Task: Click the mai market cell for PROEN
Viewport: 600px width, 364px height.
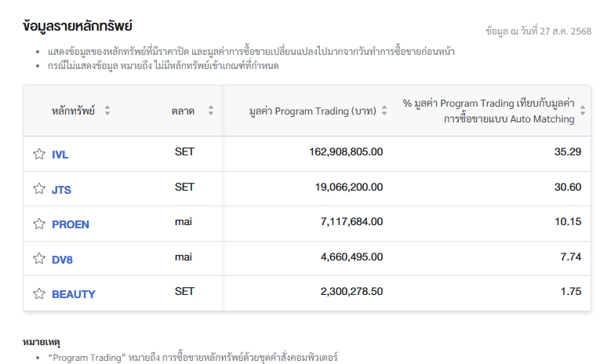Action: 184,222
